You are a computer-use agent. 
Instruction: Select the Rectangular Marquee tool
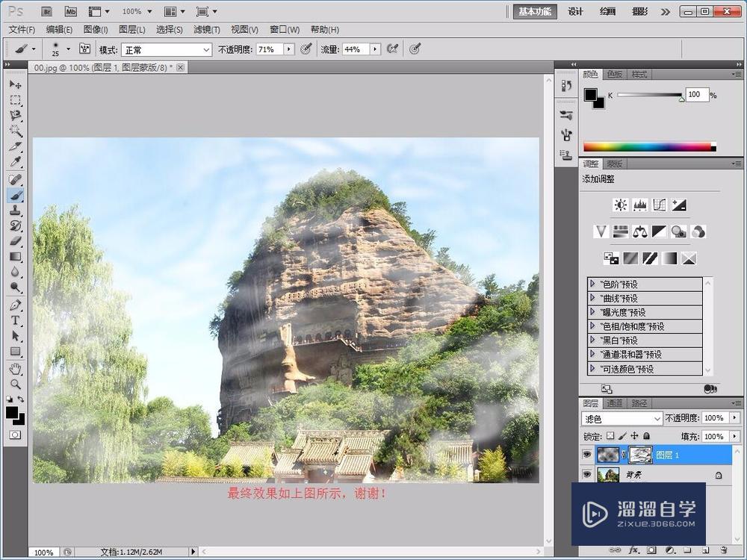pyautogui.click(x=15, y=100)
